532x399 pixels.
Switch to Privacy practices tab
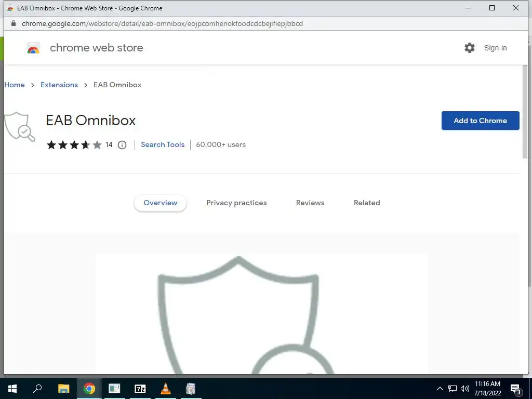click(x=236, y=203)
